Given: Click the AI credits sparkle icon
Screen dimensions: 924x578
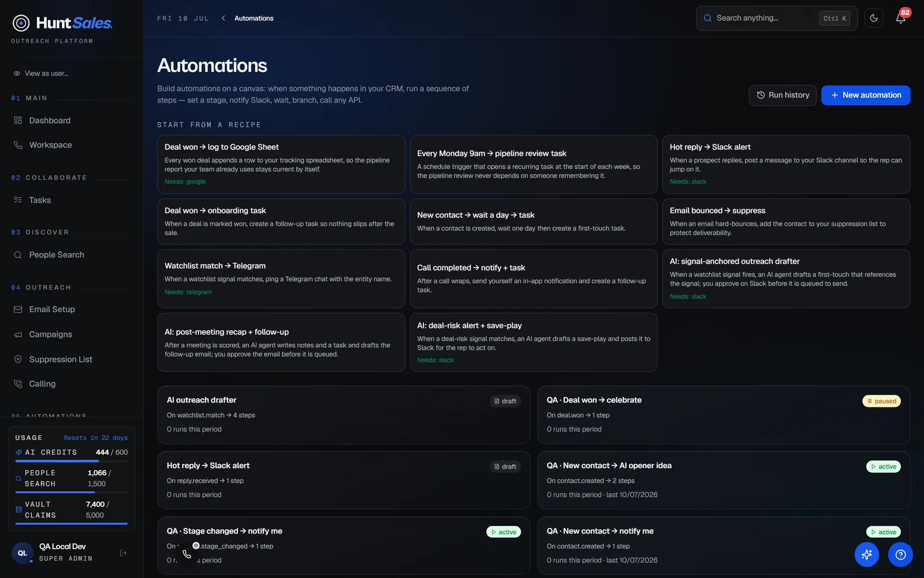Looking at the screenshot, I should (19, 453).
